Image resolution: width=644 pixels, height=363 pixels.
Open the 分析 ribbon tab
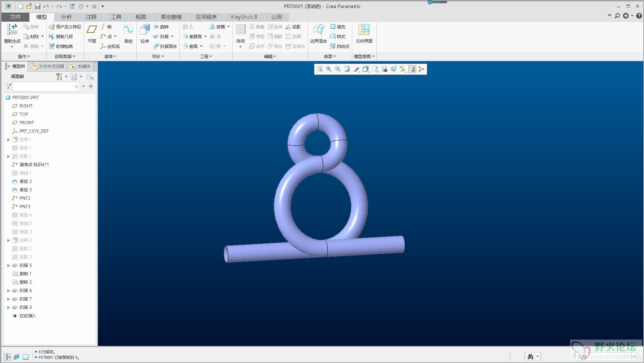66,17
